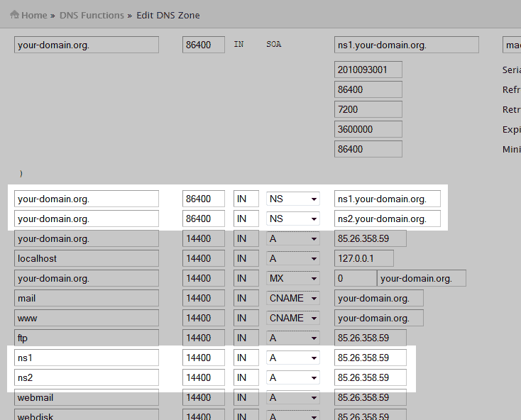521x420 pixels.
Task: Open the CNAME type dropdown for www
Action: click(293, 318)
